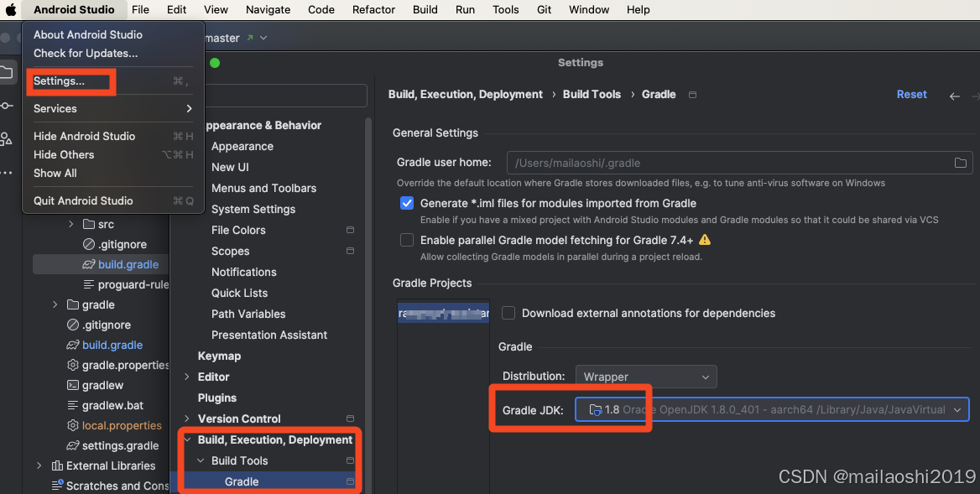Click project-level icon beside Version Control

click(350, 419)
